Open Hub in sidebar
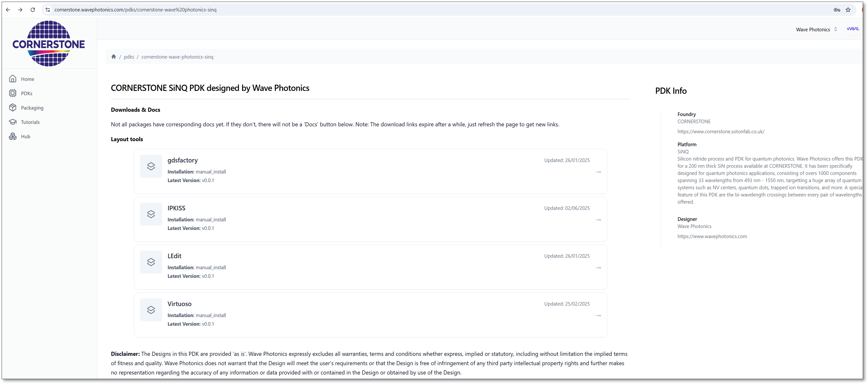 pyautogui.click(x=26, y=137)
